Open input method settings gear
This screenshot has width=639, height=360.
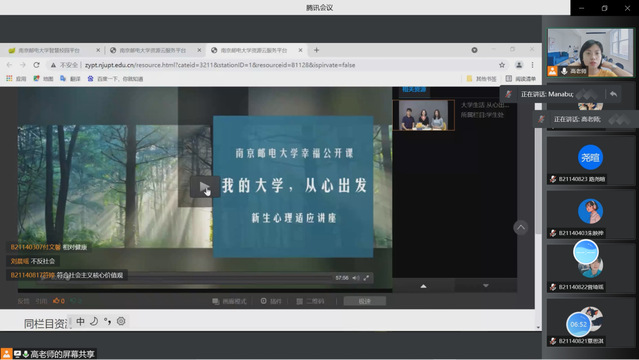[x=121, y=321]
